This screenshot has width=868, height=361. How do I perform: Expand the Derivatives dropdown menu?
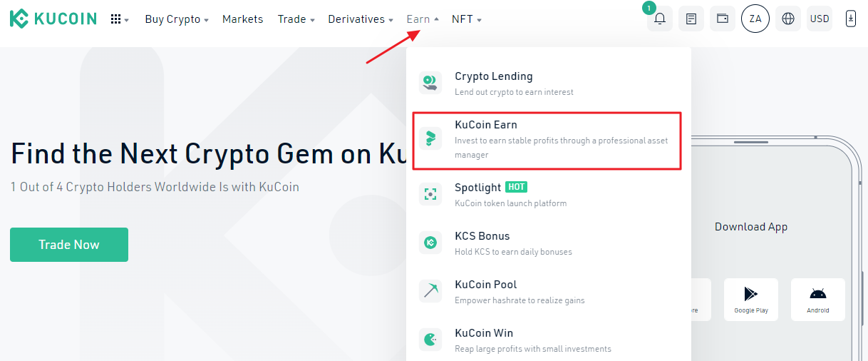point(361,19)
